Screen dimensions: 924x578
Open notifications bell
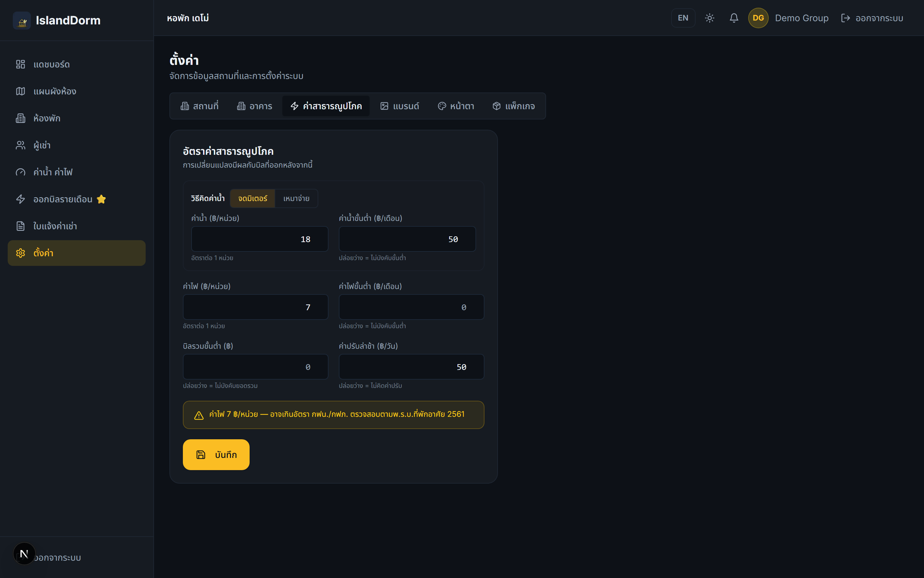734,18
